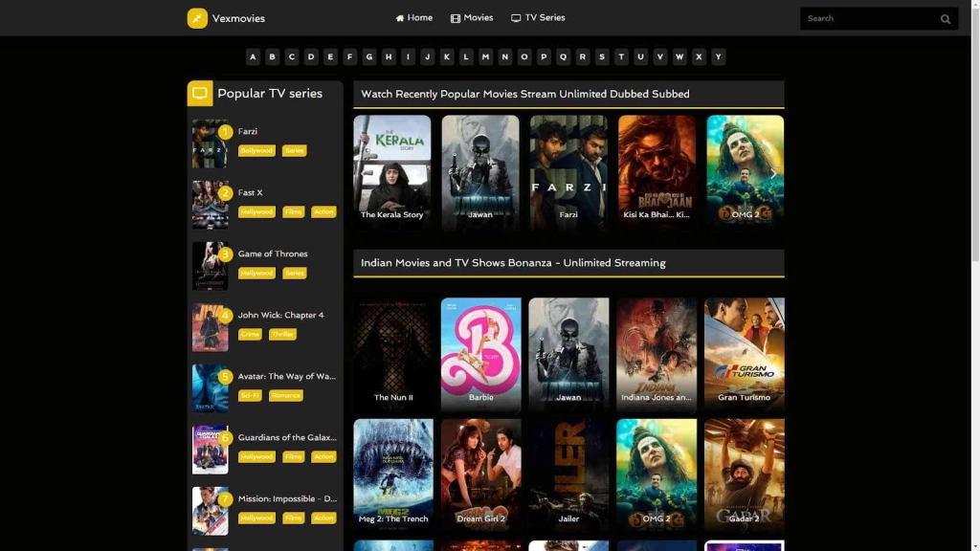Viewport: 980px width, 551px height.
Task: Select letter M in alphabet filter
Action: click(x=485, y=57)
